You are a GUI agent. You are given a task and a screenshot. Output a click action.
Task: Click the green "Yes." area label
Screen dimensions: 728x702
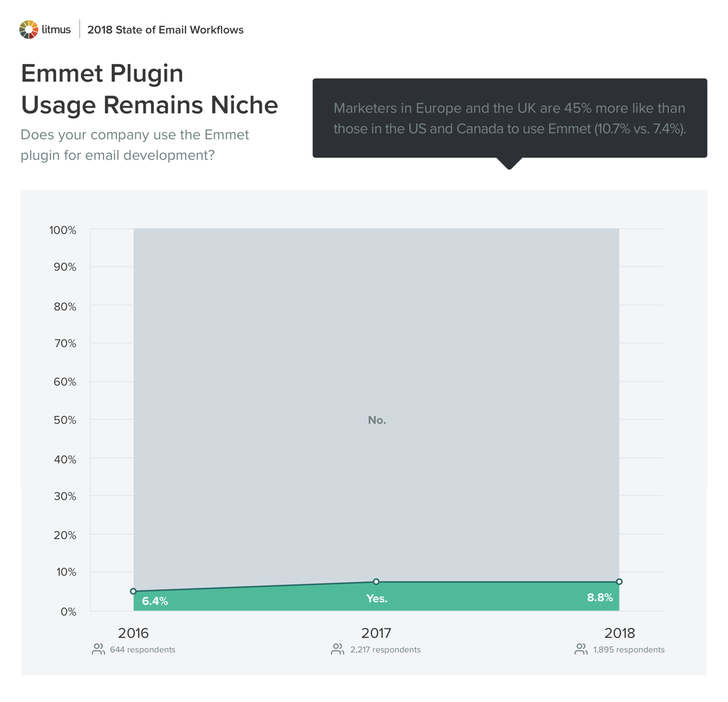(x=376, y=599)
